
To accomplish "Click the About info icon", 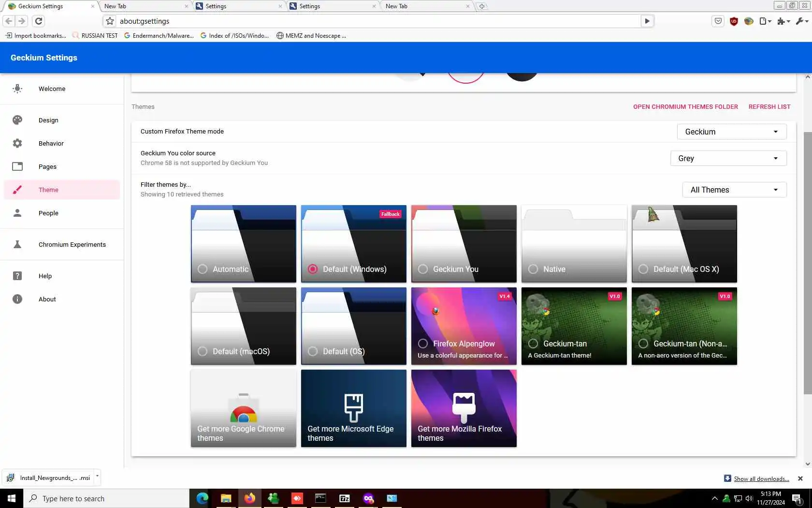I will [x=17, y=299].
